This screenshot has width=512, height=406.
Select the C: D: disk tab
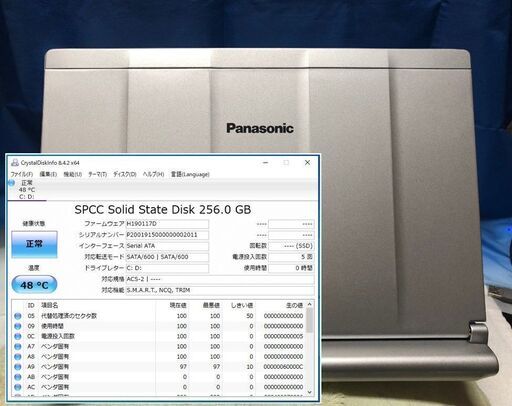27,190
